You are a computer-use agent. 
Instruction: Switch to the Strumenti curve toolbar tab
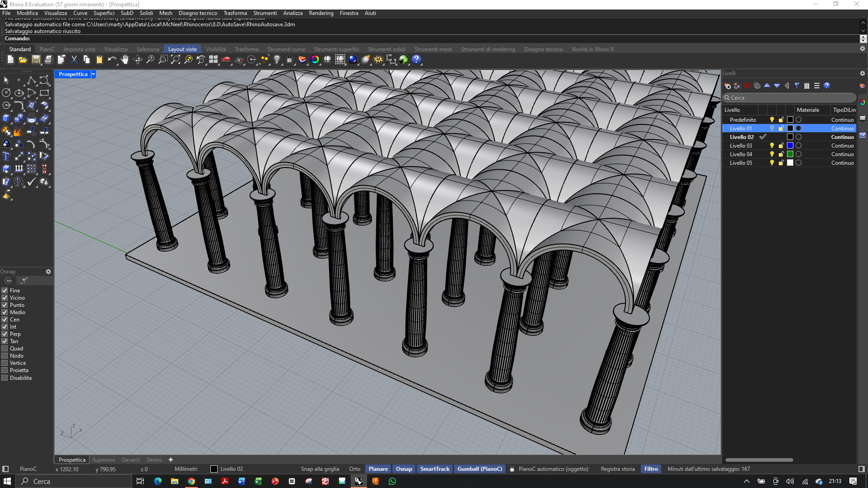(286, 49)
